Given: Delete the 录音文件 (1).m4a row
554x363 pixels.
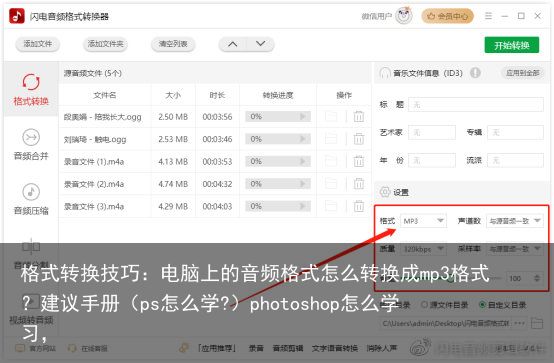Looking at the screenshot, I should tap(359, 162).
